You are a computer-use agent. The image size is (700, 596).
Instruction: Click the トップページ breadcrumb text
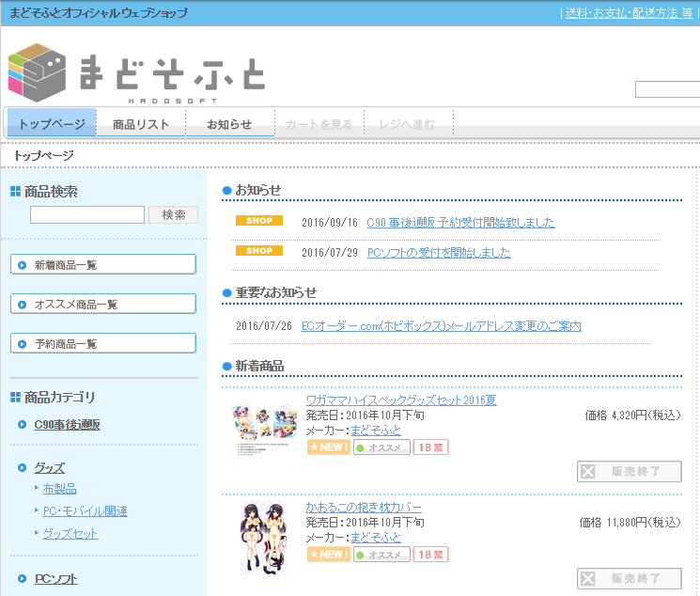coord(44,155)
